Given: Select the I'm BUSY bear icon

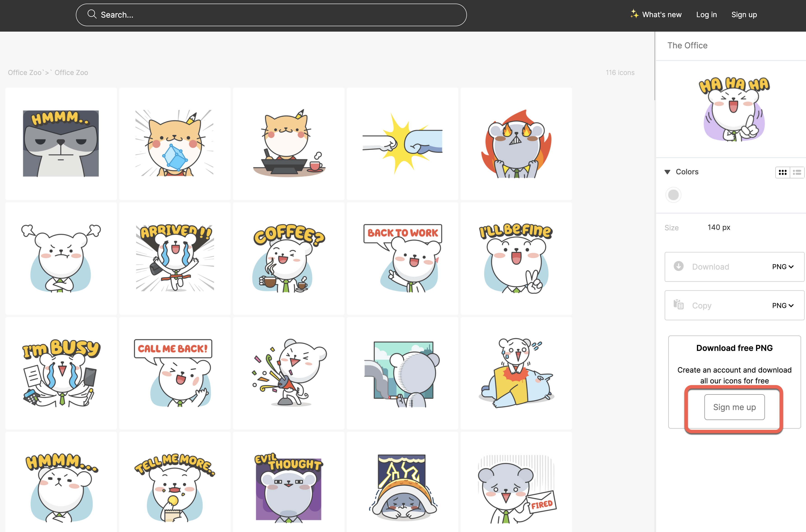Looking at the screenshot, I should tap(61, 373).
